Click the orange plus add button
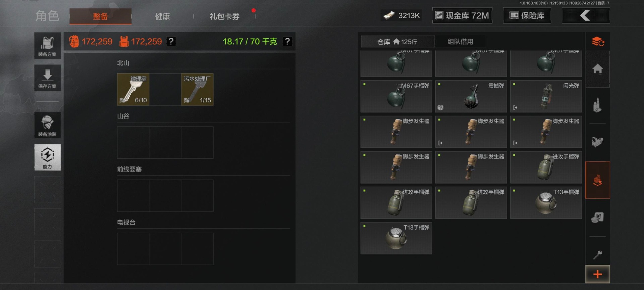The image size is (644, 290). pos(598,274)
